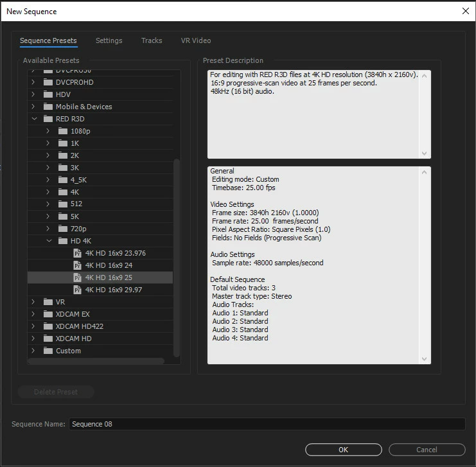Click the HDV folder icon

[48, 94]
